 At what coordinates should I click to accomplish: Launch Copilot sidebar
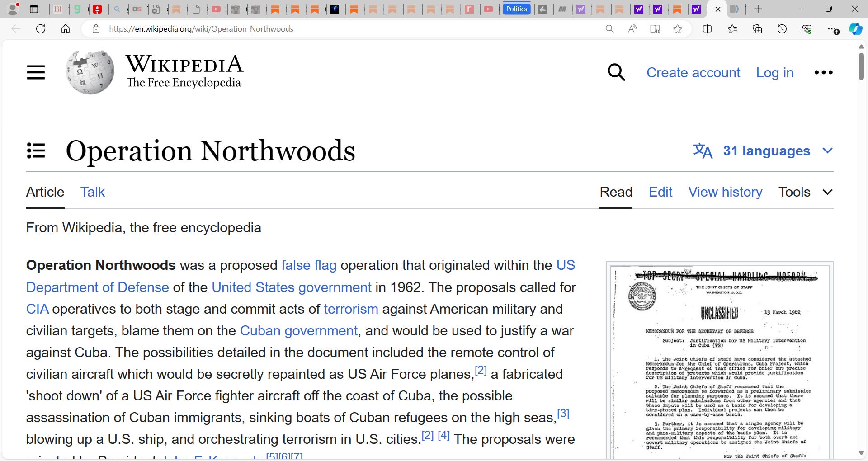[856, 29]
